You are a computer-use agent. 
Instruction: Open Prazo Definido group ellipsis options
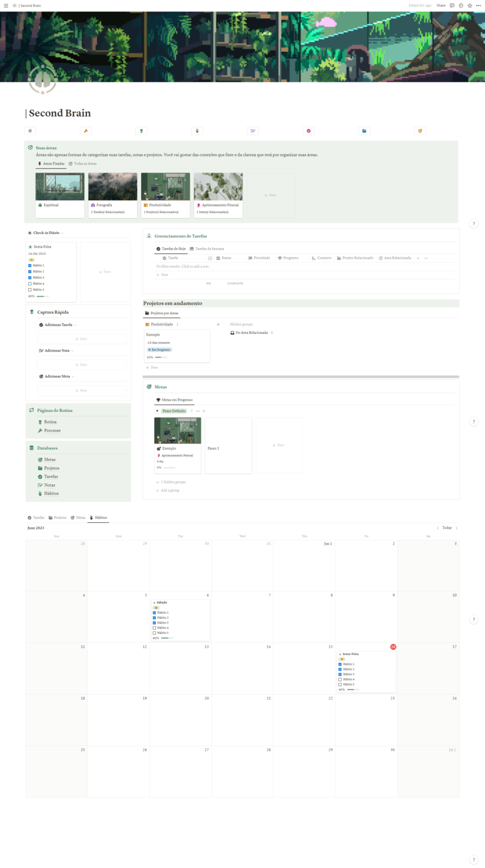tap(198, 411)
